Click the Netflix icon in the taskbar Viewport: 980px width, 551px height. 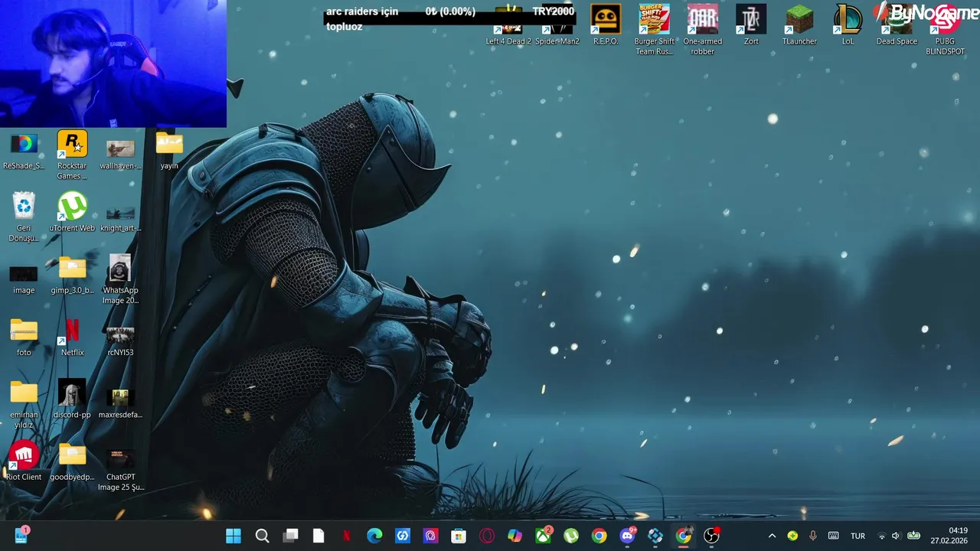point(346,536)
